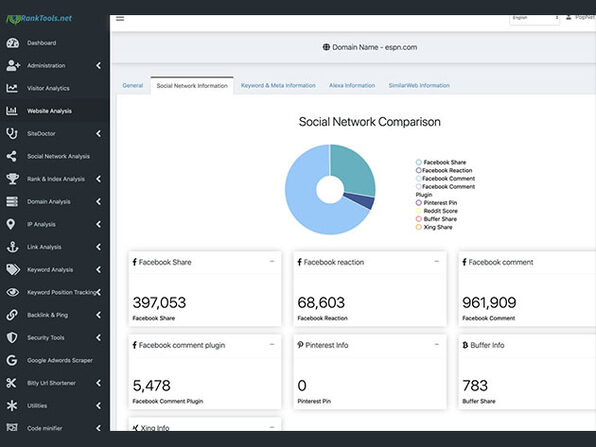Toggle the hamburger menu icon
This screenshot has height=447, width=596.
[120, 18]
